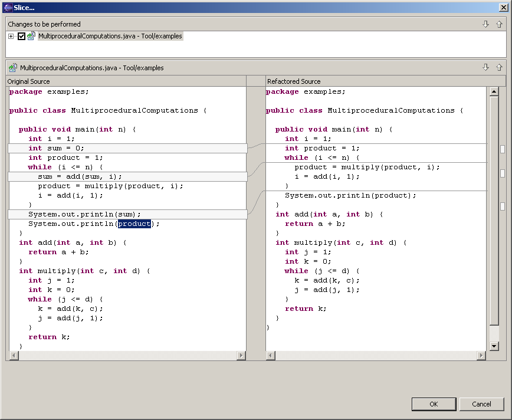The image size is (512, 420).
Task: Click 'public void main(int n) {' in Refactored Source
Action: tap(334, 129)
